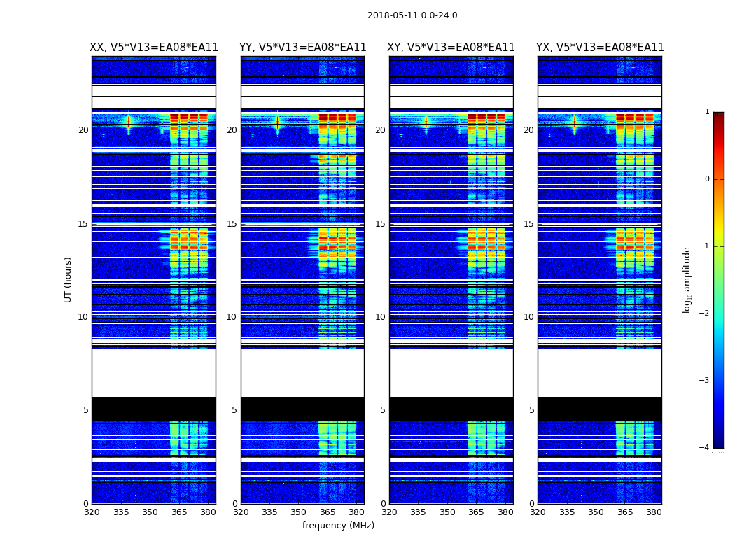Click the frequency (MHz) axis label
This screenshot has height=560, width=735.
coord(338,525)
